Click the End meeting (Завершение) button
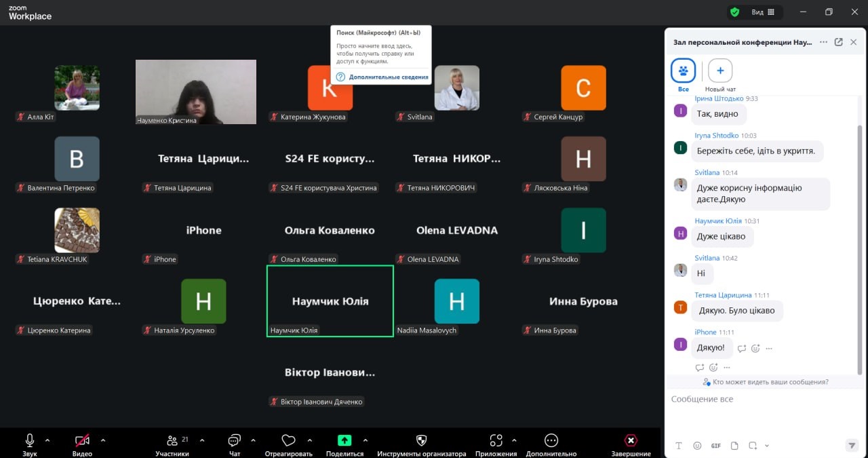Screen dimensions: 868x458 631,440
